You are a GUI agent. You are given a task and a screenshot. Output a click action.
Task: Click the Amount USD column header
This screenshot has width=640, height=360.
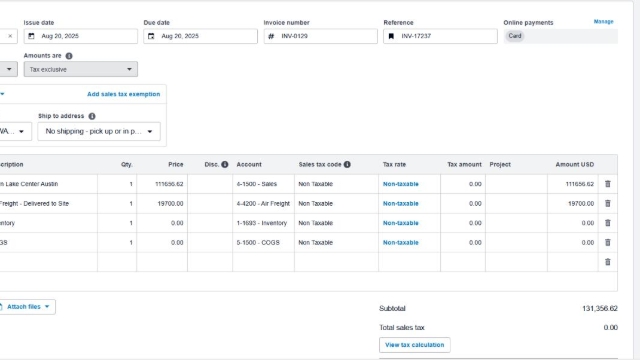(x=575, y=164)
